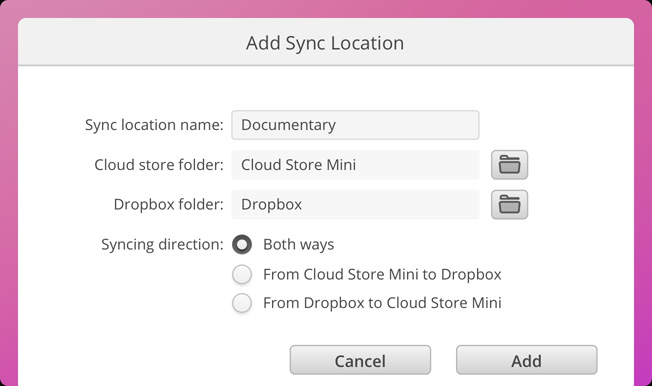The width and height of the screenshot is (652, 386).
Task: Choose From Cloud Store Mini to Dropbox radio
Action: [242, 274]
